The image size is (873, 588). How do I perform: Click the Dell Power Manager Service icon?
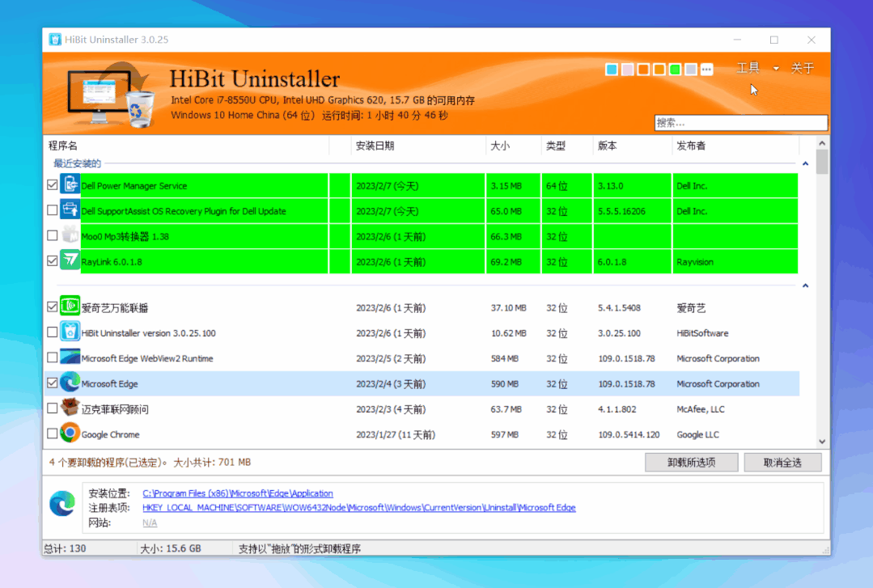tap(70, 185)
